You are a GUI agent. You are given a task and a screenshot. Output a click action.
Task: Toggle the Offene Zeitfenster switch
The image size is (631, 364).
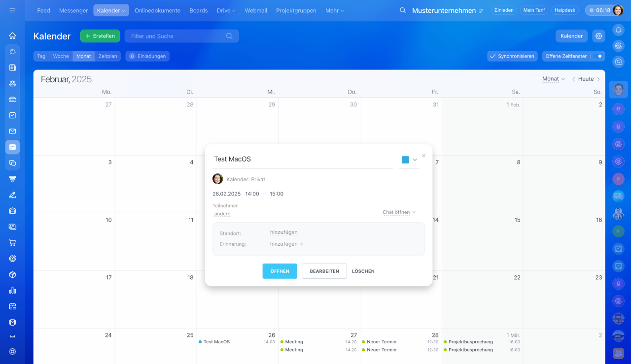point(598,56)
